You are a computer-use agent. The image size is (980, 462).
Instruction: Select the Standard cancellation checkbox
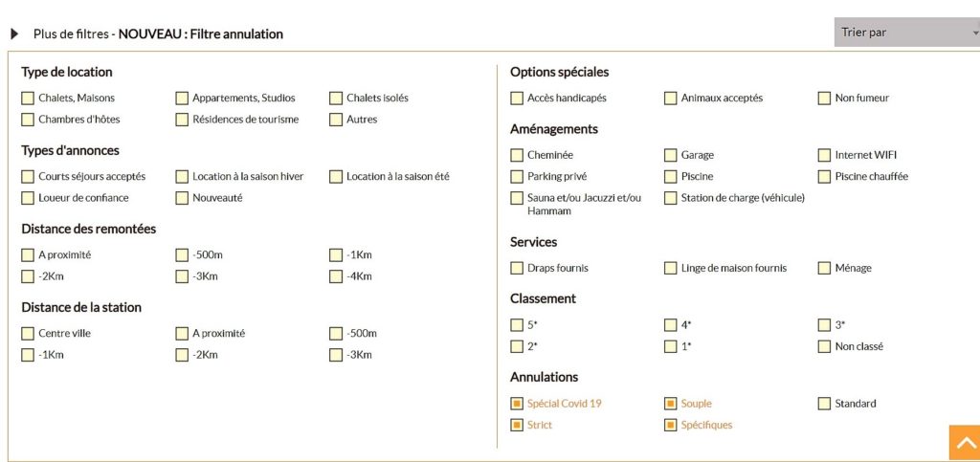[x=824, y=404]
